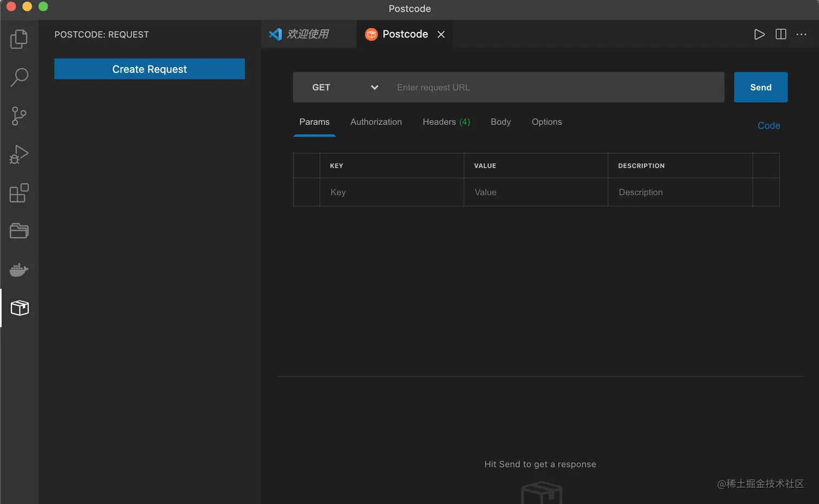819x504 pixels.
Task: Click the orange Postcode tab icon
Action: pos(371,35)
